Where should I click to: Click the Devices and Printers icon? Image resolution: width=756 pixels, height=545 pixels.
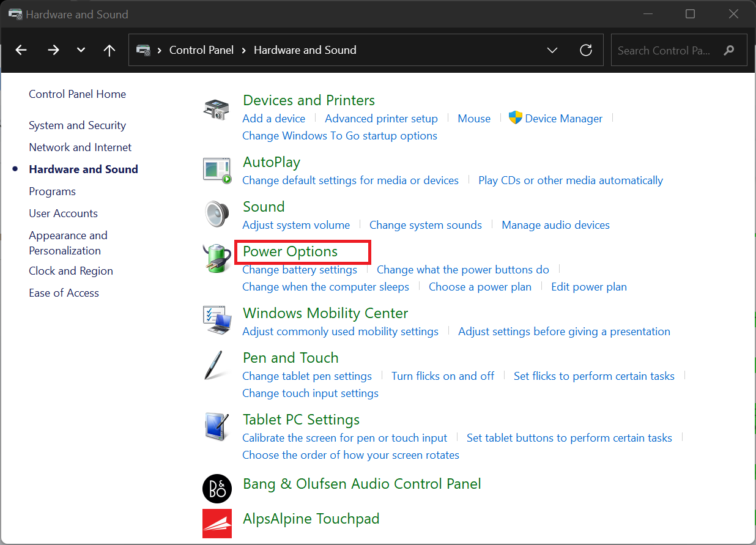click(x=217, y=109)
